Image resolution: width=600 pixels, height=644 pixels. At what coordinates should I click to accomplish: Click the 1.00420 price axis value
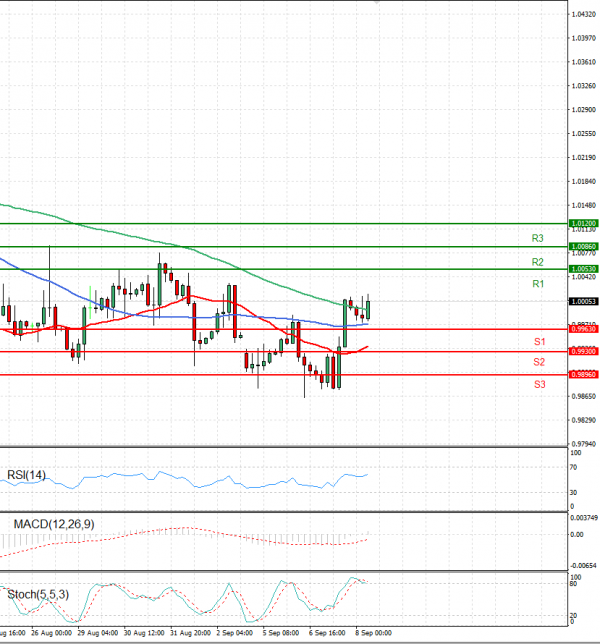(584, 277)
